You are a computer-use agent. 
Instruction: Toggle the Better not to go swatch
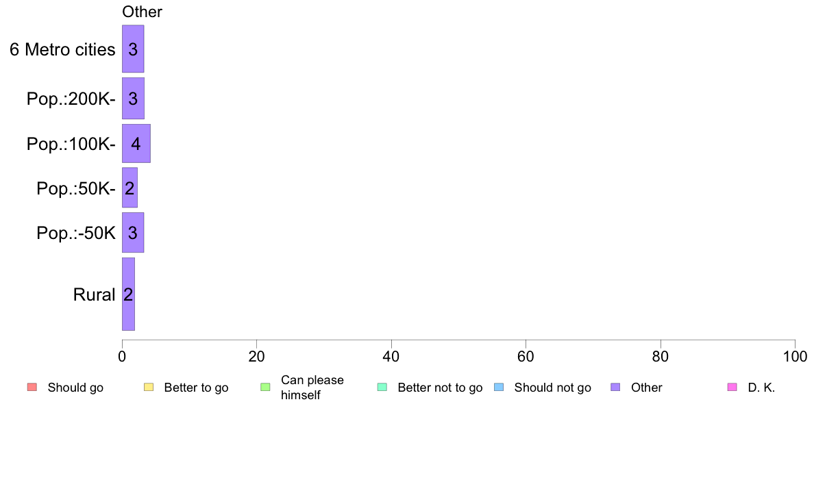click(x=382, y=387)
